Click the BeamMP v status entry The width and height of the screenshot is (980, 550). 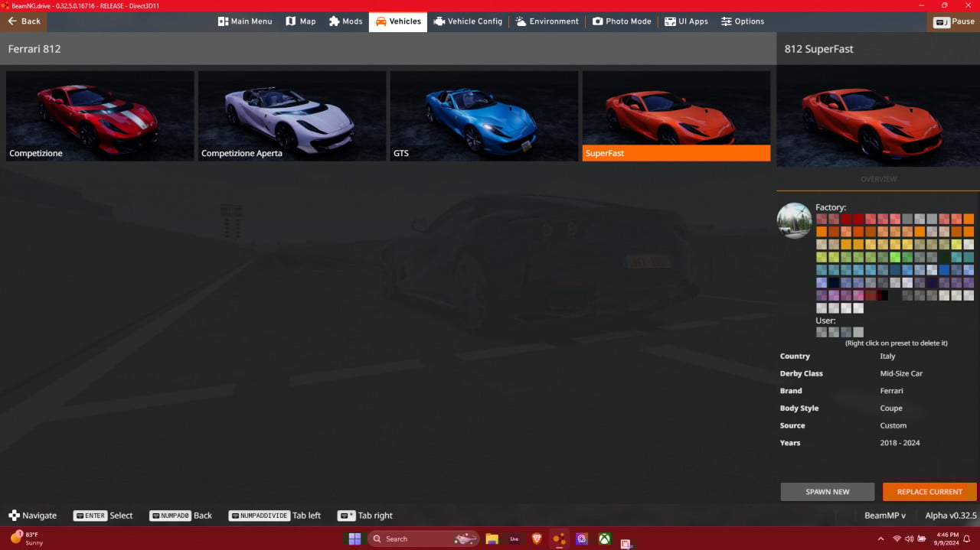pos(885,516)
